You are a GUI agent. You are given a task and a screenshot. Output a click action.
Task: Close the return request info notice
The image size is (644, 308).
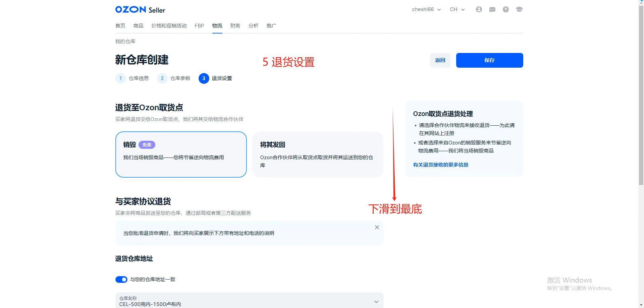pyautogui.click(x=377, y=227)
